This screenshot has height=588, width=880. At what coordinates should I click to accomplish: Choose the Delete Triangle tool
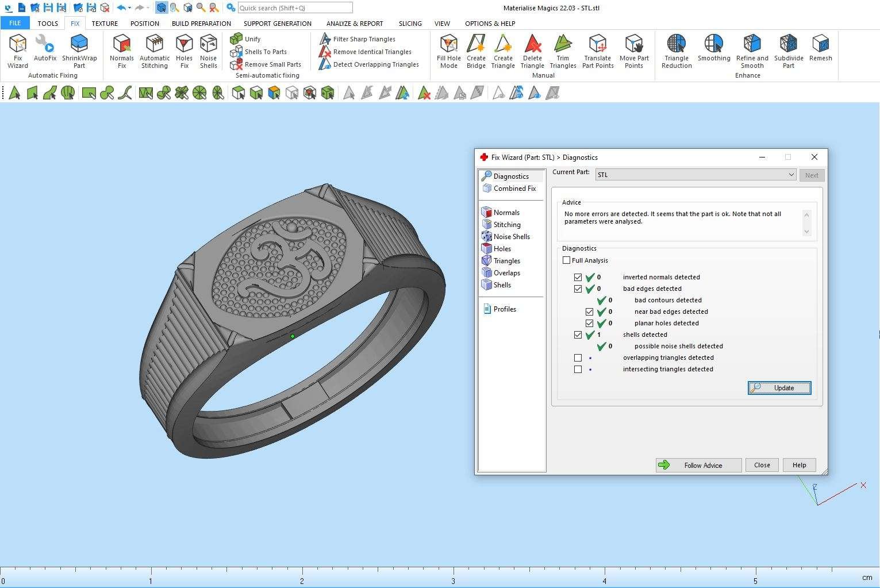point(532,51)
